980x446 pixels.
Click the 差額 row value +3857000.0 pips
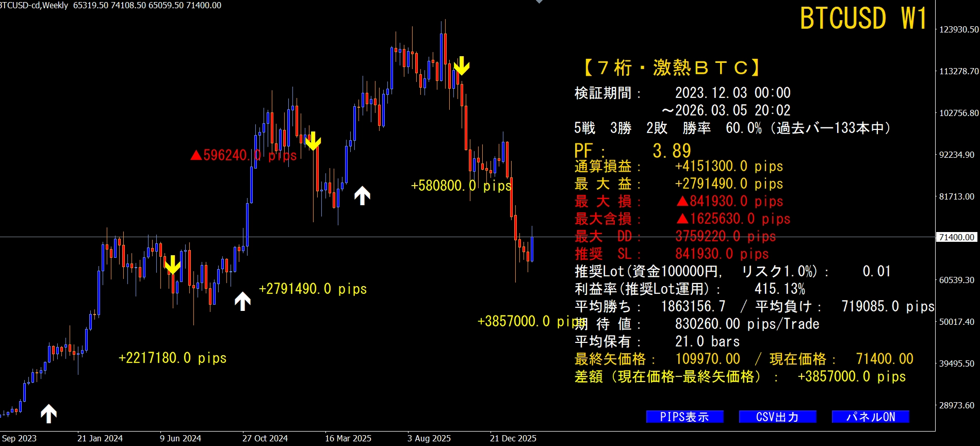[852, 376]
